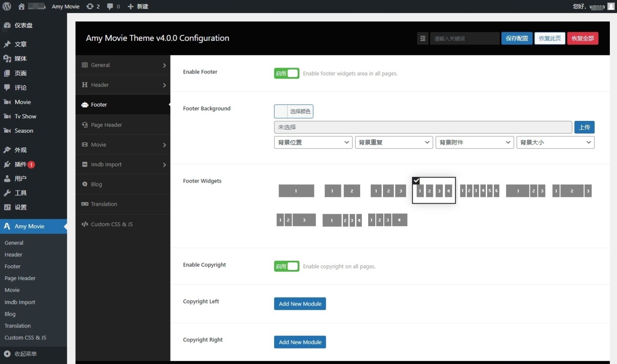Select the two-narrow-one-wide footer layout
The width and height of the screenshot is (617, 364).
click(x=296, y=220)
